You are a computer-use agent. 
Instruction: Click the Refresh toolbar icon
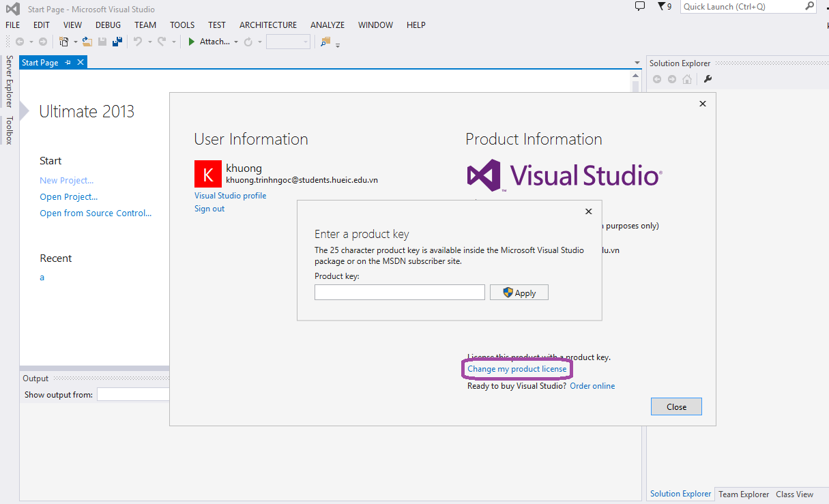coord(248,42)
